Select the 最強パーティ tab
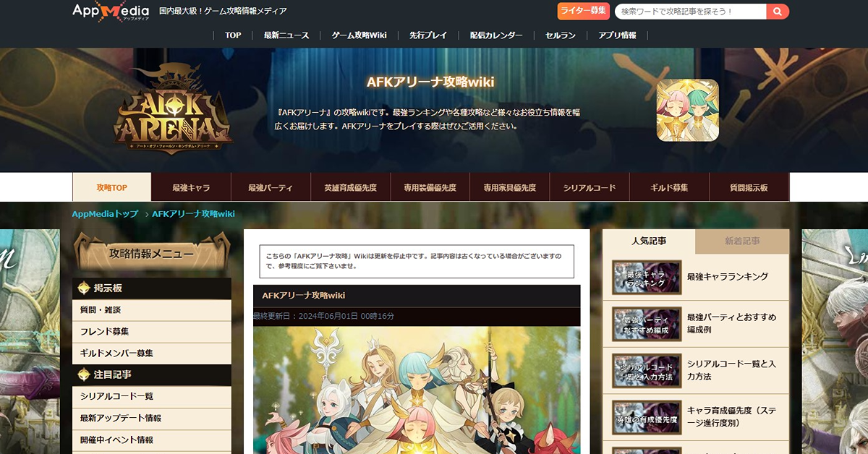The width and height of the screenshot is (868, 454). [x=271, y=187]
